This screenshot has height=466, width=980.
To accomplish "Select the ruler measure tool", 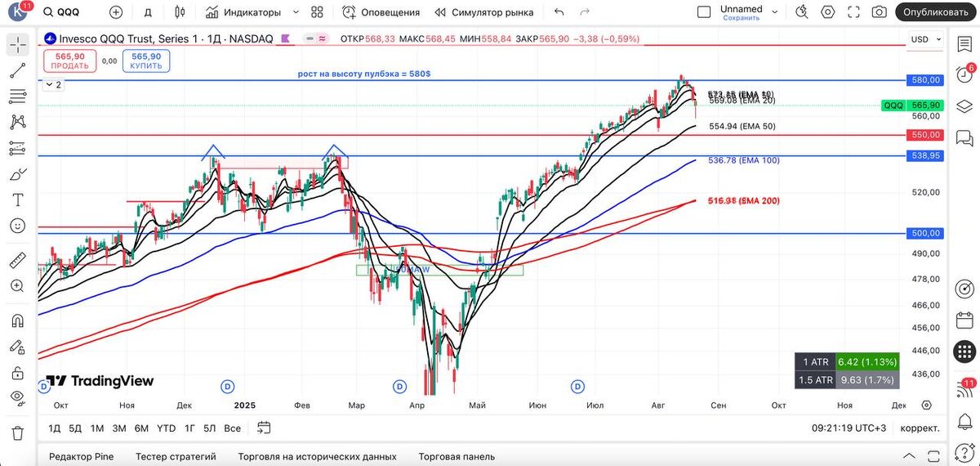I will tap(18, 260).
